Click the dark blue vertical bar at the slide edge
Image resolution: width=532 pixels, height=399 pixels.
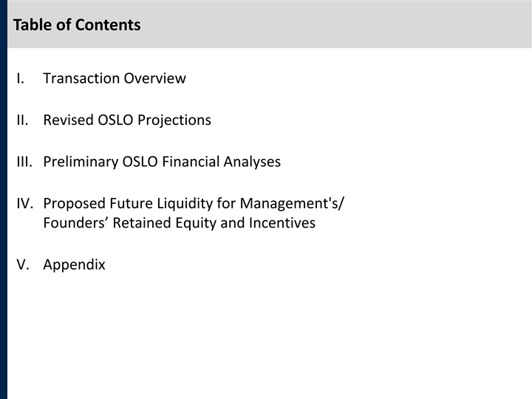[x=3, y=222]
